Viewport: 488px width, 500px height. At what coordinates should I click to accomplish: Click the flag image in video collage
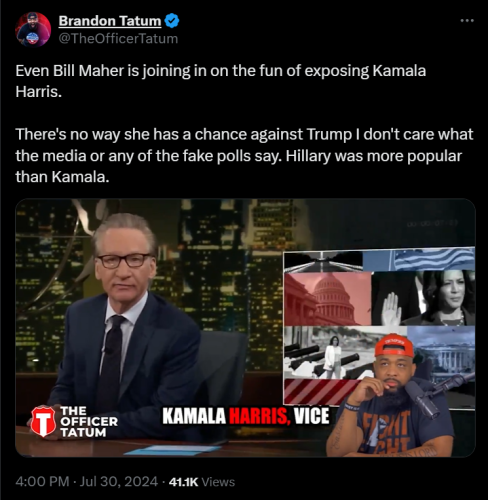coord(419,259)
